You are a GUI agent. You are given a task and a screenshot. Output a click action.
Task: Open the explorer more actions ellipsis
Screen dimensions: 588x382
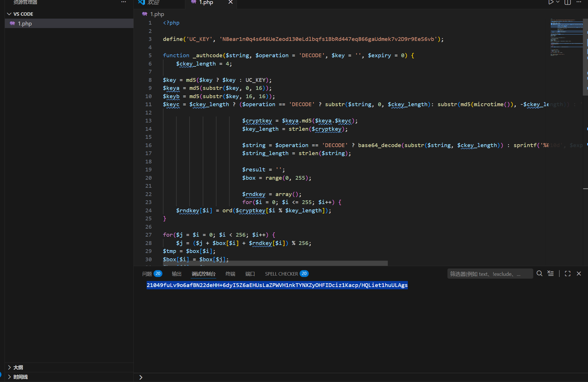click(123, 2)
